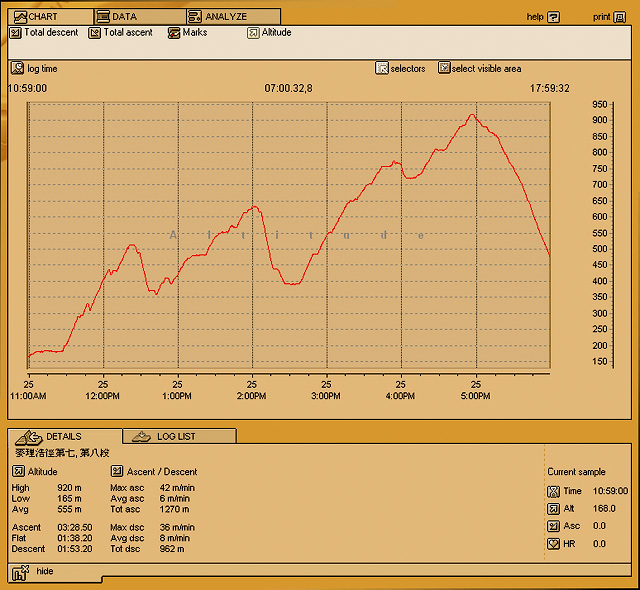This screenshot has height=590, width=640.
Task: Click the Avg altitude value '555 m'
Action: point(69,509)
